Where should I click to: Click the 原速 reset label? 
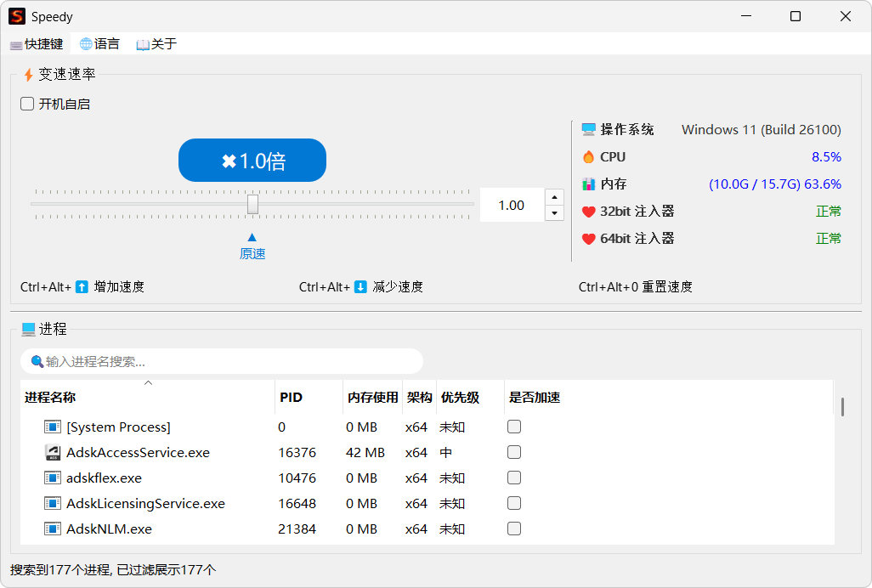pos(252,253)
